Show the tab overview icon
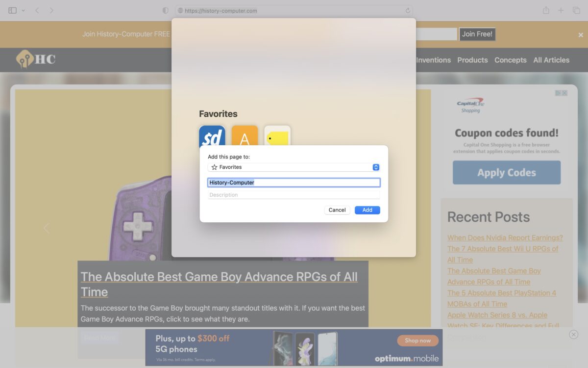Image resolution: width=588 pixels, height=368 pixels. point(576,10)
